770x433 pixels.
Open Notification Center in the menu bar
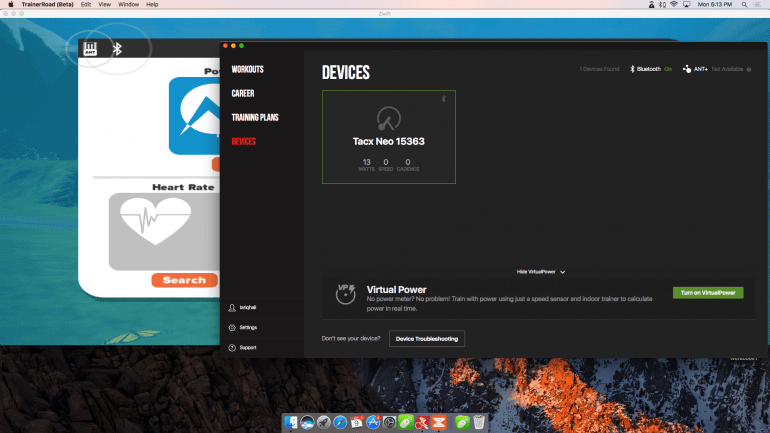(x=758, y=4)
